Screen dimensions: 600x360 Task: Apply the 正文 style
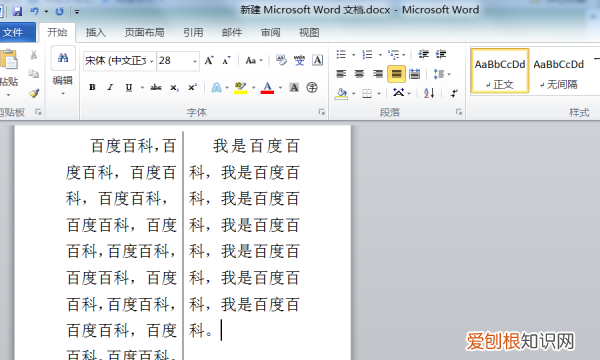pyautogui.click(x=500, y=71)
